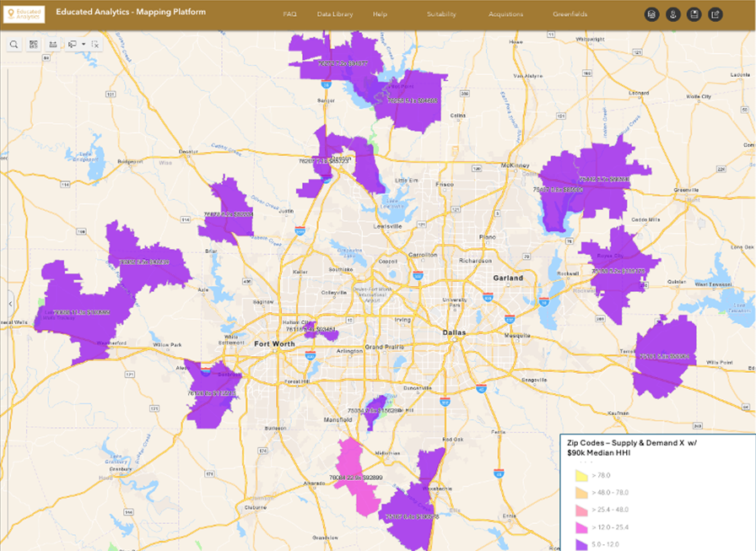Activate the select features tool
The height and width of the screenshot is (551, 756).
73,44
